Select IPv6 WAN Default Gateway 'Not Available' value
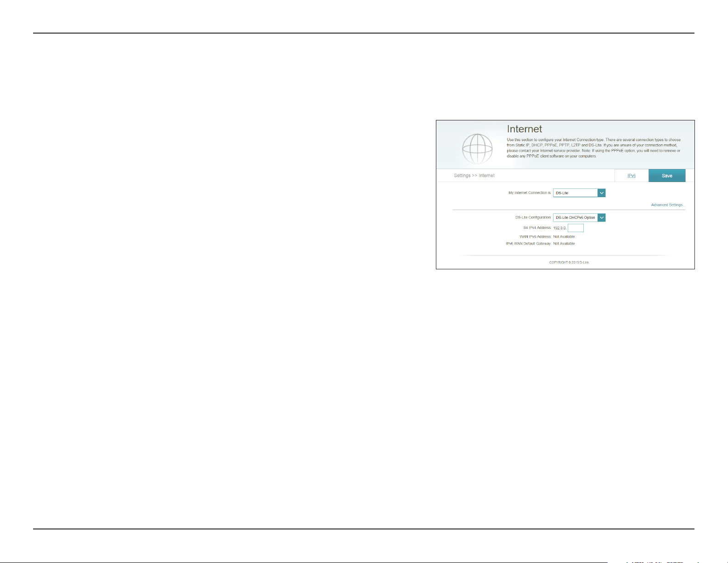The height and width of the screenshot is (563, 728). [x=564, y=244]
